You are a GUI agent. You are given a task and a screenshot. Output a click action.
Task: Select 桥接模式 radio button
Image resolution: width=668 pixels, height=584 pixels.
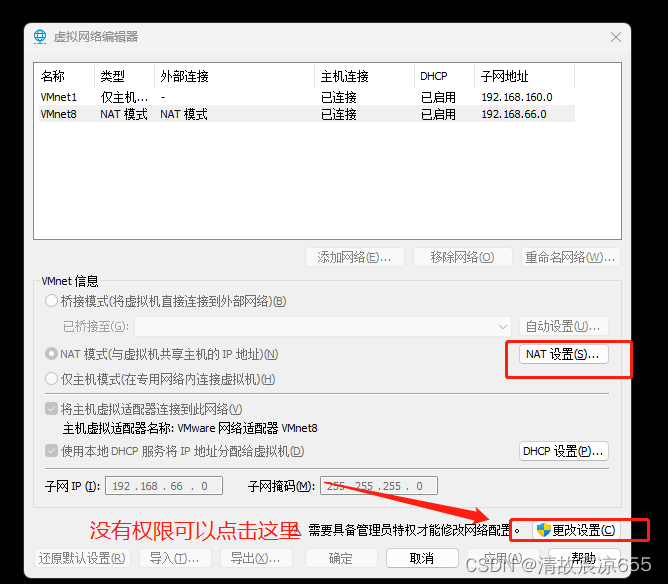pyautogui.click(x=52, y=301)
